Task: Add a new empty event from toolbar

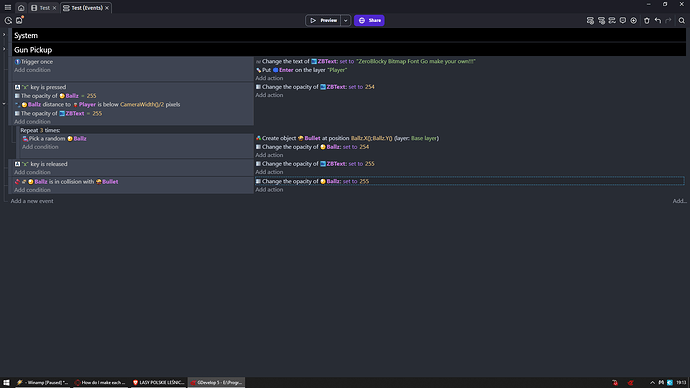Action: coord(590,20)
